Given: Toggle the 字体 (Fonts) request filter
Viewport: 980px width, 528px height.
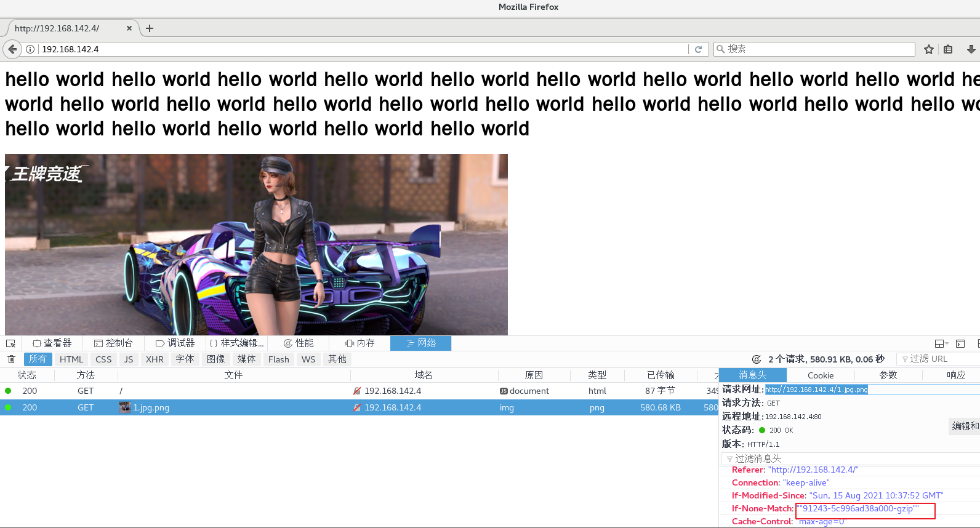Looking at the screenshot, I should tap(185, 359).
